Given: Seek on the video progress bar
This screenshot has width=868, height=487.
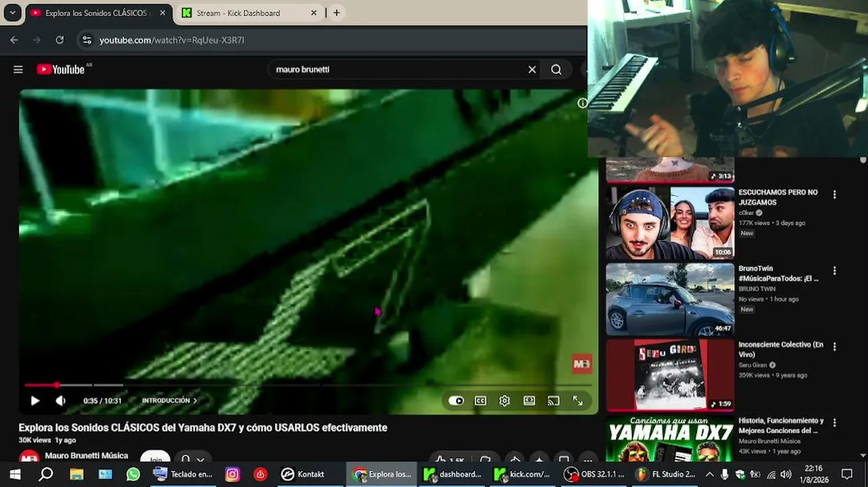Looking at the screenshot, I should click(x=308, y=385).
